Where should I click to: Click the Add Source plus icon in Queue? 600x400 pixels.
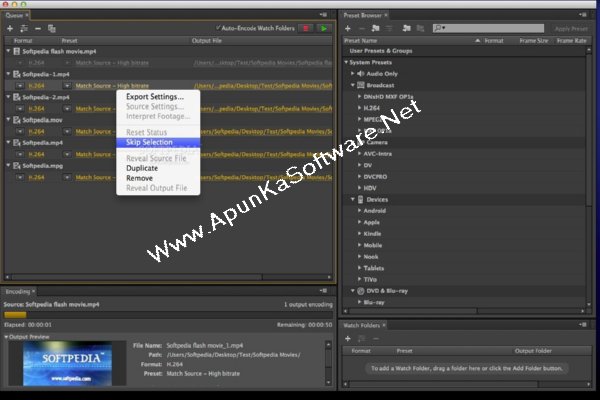tap(10, 28)
